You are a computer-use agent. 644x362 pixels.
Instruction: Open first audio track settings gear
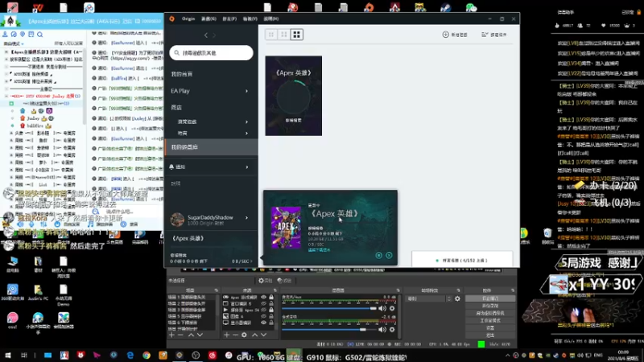pyautogui.click(x=392, y=308)
